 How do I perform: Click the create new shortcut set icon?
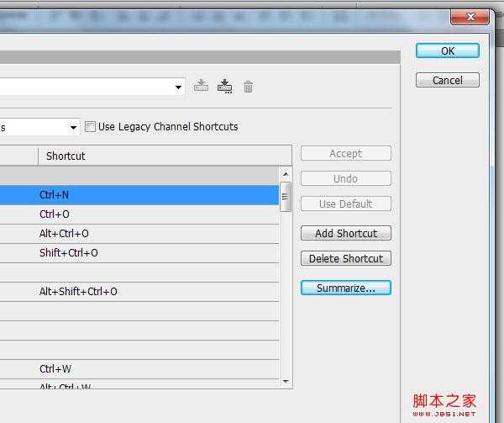(224, 86)
